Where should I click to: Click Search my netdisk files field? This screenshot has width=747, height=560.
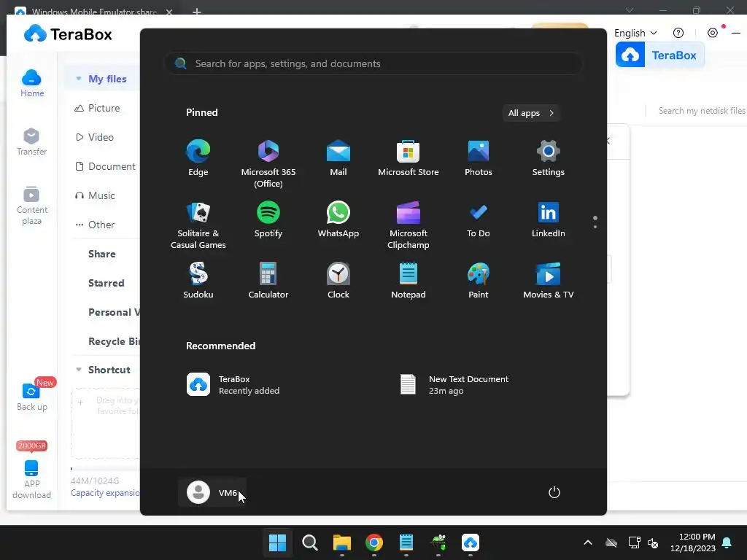coord(701,111)
